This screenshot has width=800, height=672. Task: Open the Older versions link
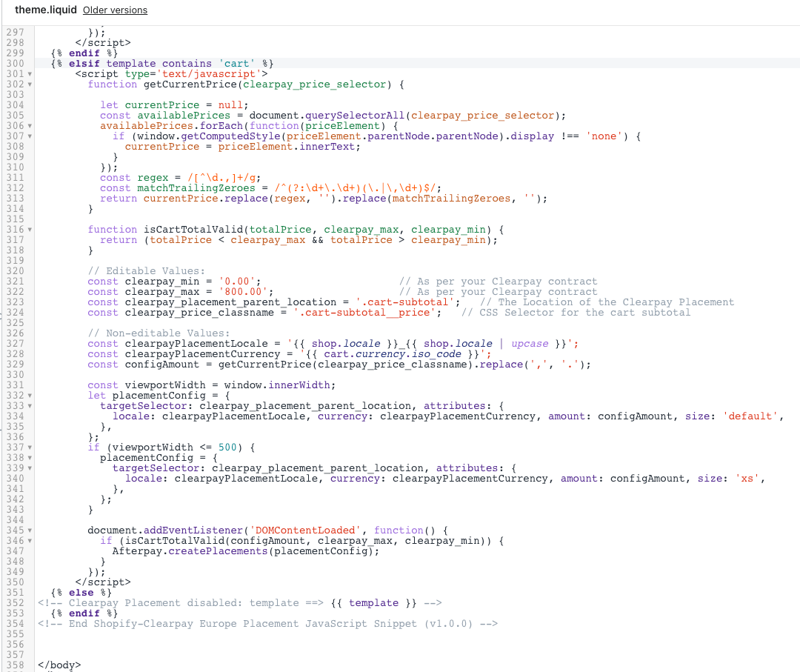click(115, 10)
